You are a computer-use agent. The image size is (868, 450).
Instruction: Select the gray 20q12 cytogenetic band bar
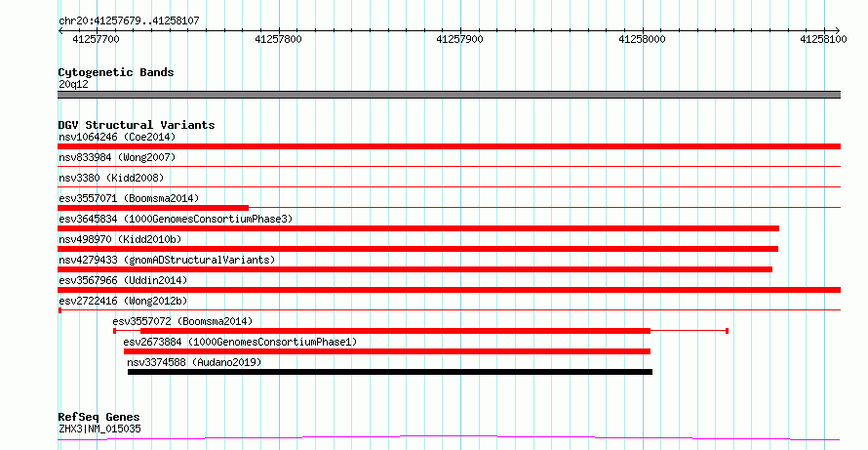[449, 95]
